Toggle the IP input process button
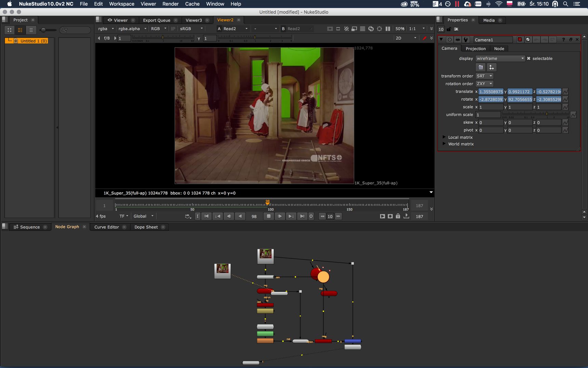 [x=173, y=29]
